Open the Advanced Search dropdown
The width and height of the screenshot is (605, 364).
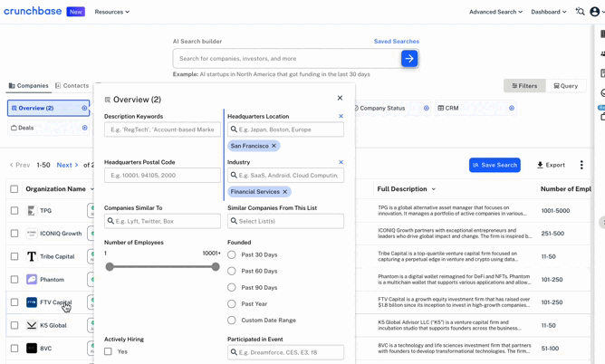point(495,12)
